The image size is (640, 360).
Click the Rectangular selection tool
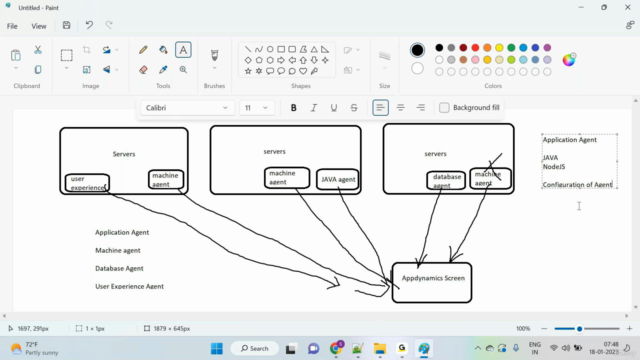(67, 55)
